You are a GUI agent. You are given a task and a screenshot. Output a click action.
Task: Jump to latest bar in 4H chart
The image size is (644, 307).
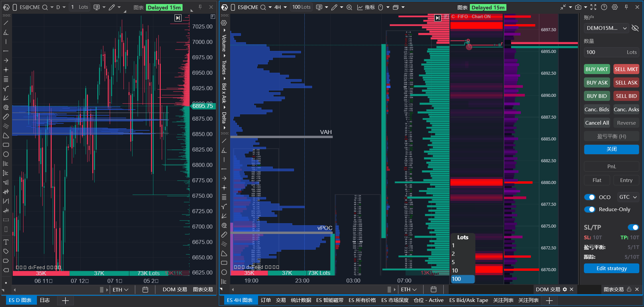438,18
